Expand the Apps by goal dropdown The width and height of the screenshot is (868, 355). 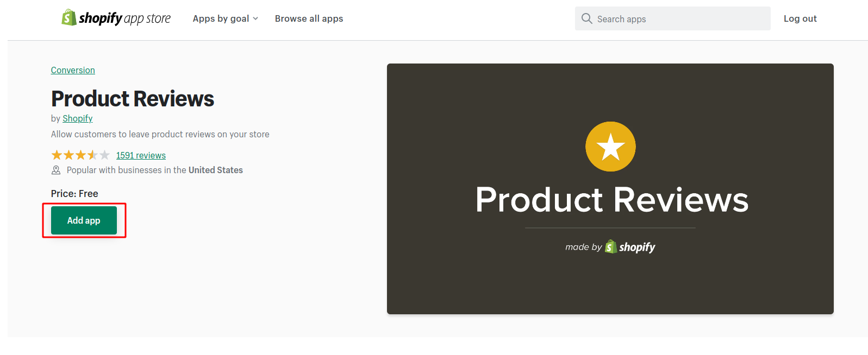tap(226, 18)
